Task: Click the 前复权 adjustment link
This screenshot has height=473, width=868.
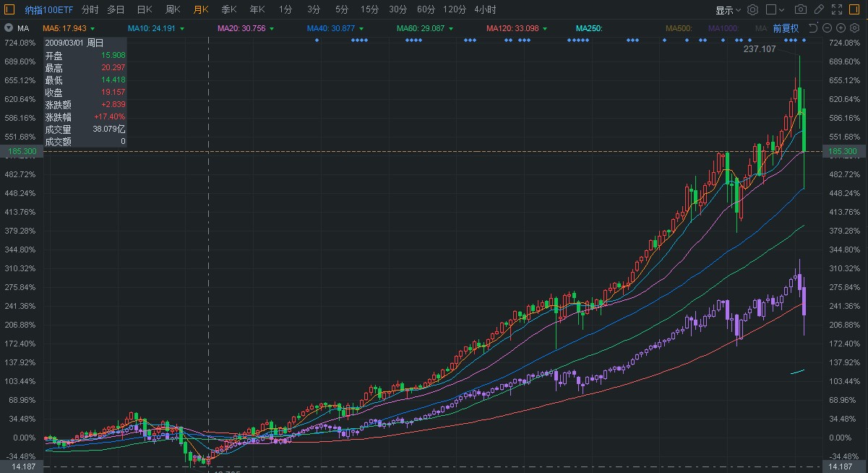Action: (x=786, y=28)
